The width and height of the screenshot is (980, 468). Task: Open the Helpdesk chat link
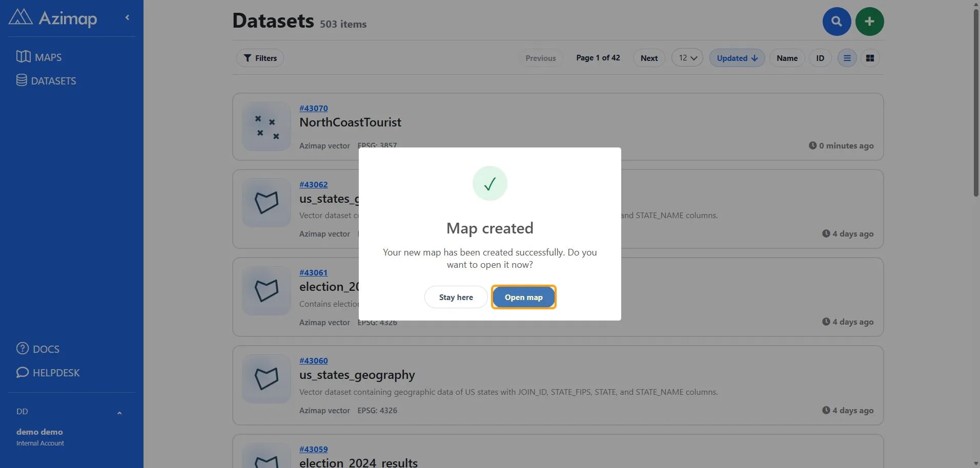point(48,372)
